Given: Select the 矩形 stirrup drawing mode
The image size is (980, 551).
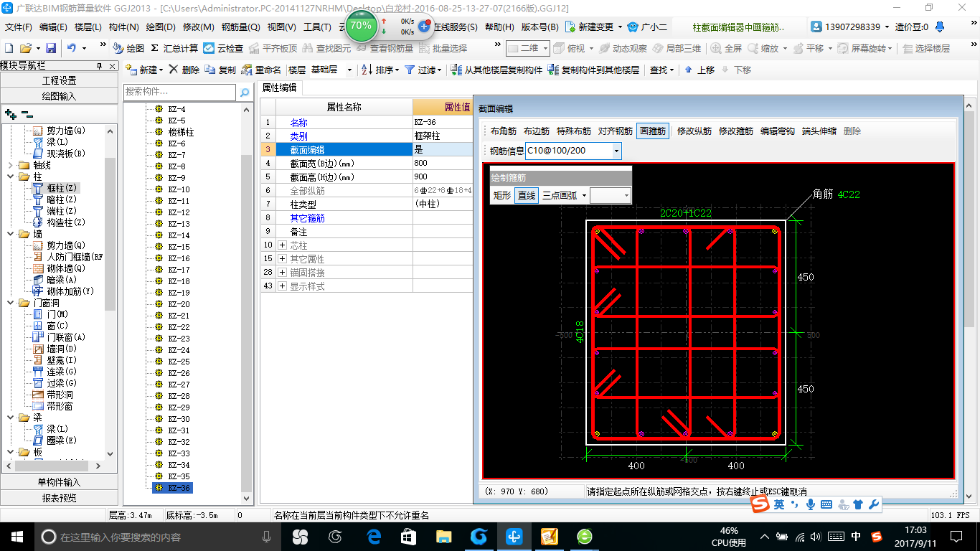Looking at the screenshot, I should 502,195.
